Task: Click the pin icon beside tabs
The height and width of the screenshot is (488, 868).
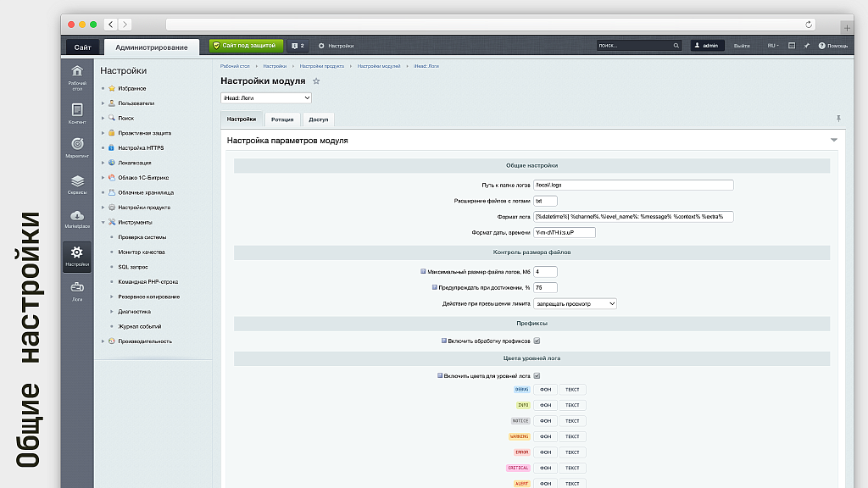Action: tap(838, 119)
